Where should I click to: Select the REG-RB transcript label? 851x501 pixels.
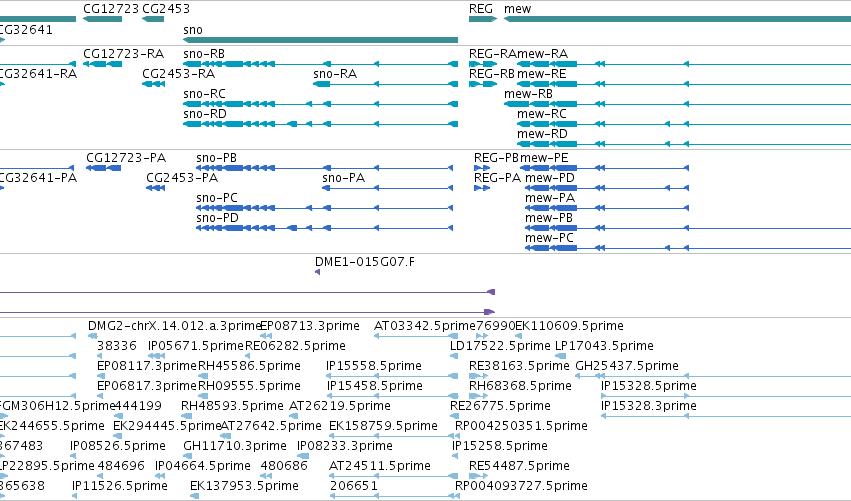point(492,74)
